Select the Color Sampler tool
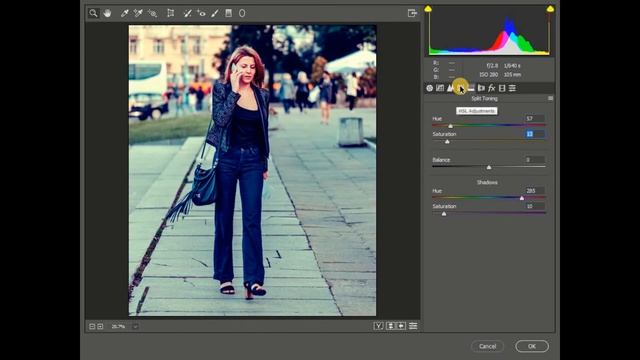The height and width of the screenshot is (360, 640). 138,13
